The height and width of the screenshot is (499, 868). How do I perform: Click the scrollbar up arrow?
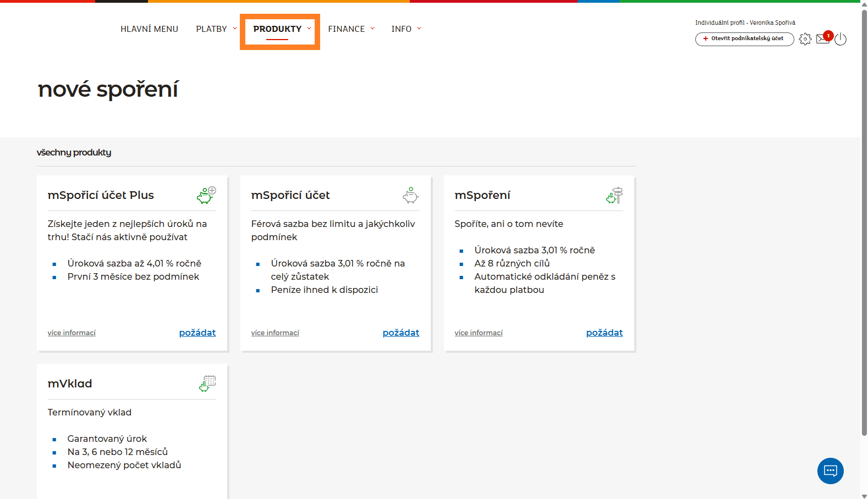(x=864, y=4)
